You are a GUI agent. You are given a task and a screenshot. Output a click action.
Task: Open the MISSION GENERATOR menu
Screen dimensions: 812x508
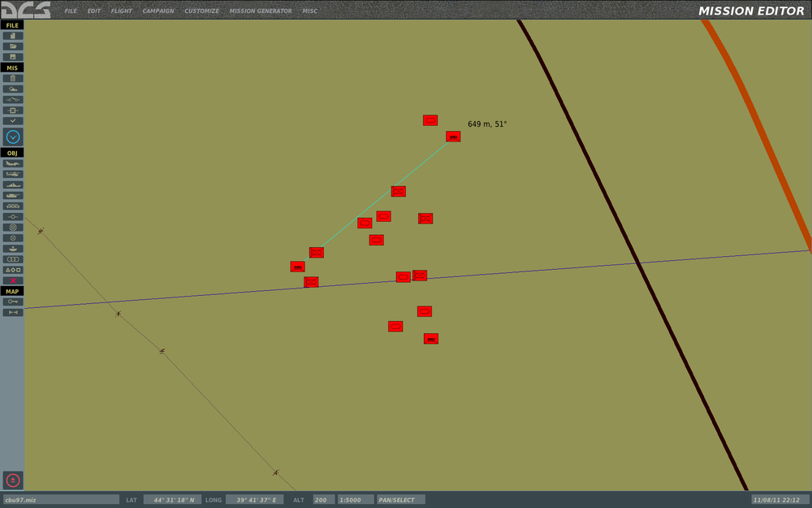[x=261, y=11]
